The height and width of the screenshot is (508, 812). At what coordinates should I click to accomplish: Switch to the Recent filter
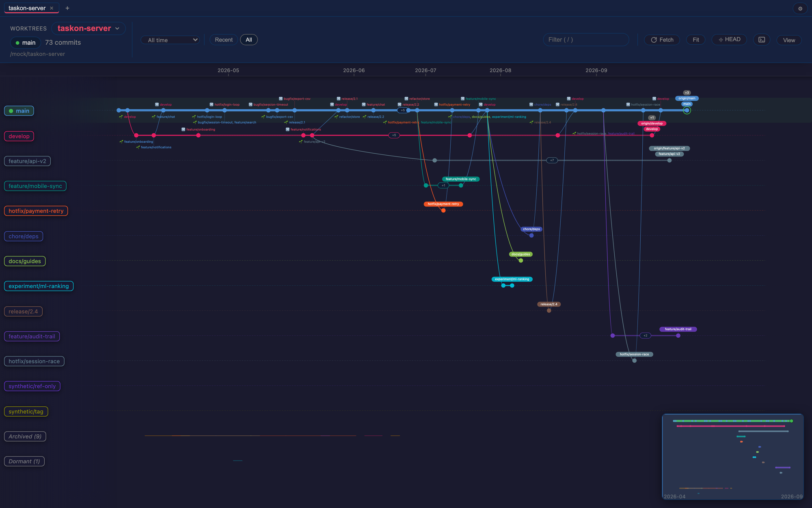(224, 40)
